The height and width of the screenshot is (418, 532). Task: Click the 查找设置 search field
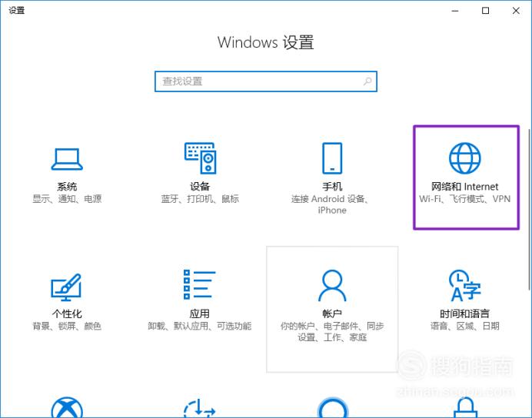click(x=266, y=81)
